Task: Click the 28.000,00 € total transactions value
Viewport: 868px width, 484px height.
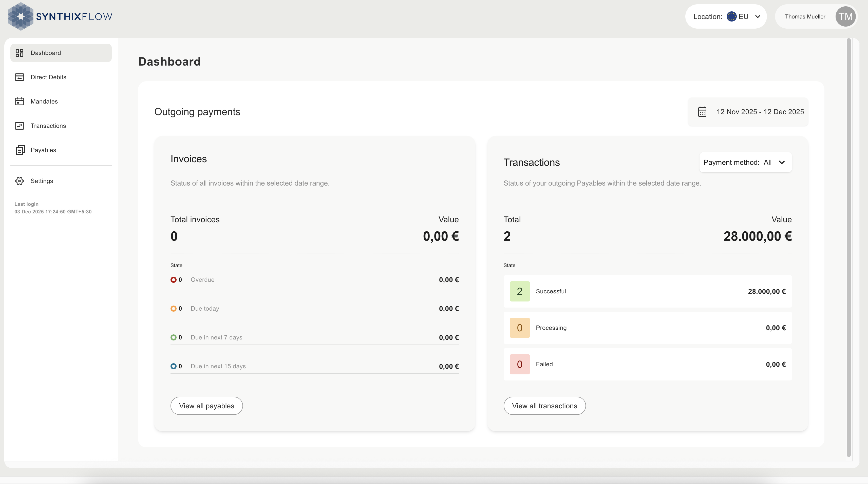Action: point(758,236)
